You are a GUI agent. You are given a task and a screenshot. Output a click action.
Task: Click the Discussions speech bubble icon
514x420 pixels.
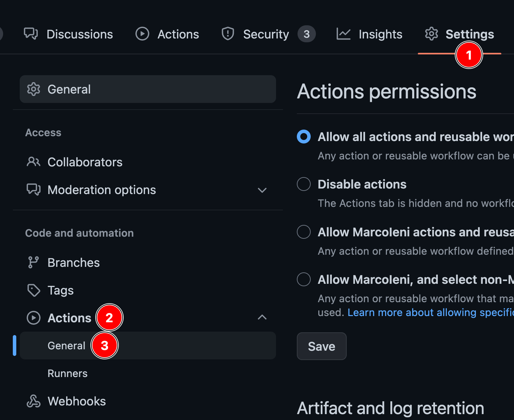[31, 34]
